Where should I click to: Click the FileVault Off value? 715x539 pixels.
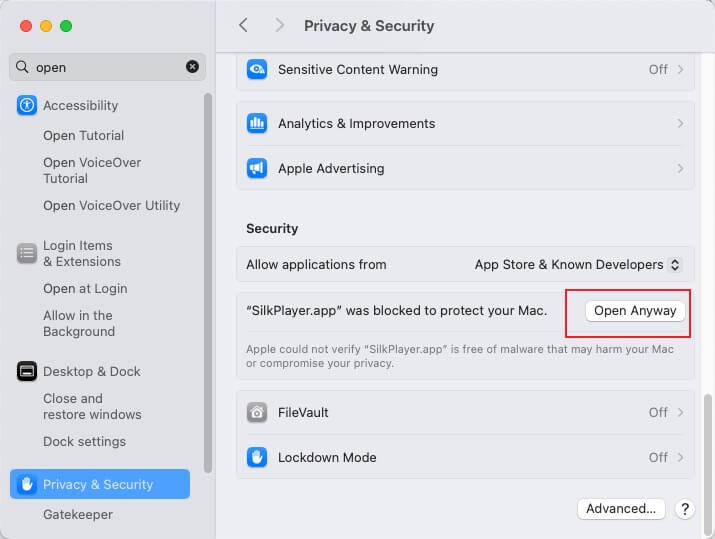(x=658, y=413)
